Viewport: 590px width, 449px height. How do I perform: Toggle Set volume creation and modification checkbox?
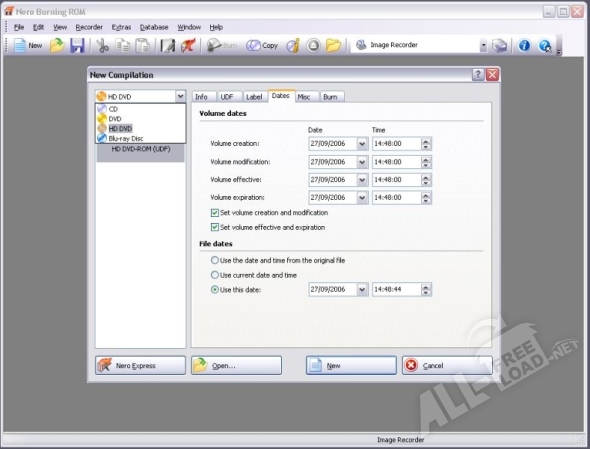pyautogui.click(x=214, y=213)
